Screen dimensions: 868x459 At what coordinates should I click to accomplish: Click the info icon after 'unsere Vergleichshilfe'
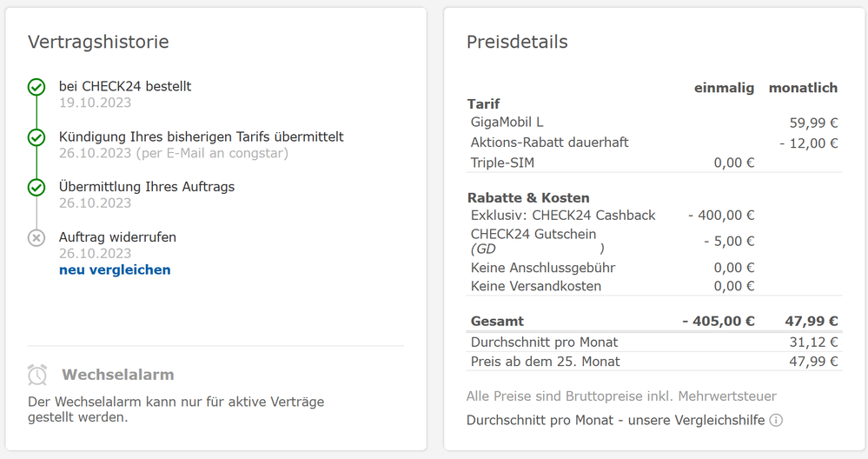click(776, 420)
